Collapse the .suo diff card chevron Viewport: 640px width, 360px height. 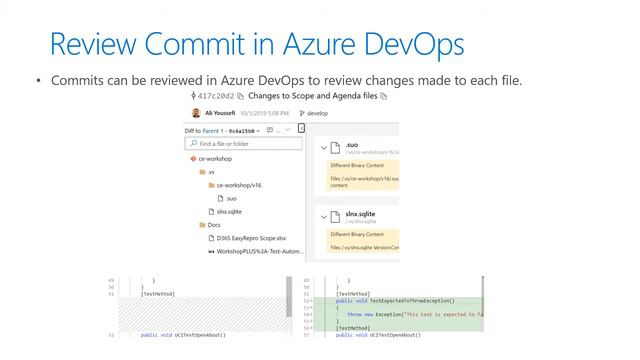pos(324,148)
